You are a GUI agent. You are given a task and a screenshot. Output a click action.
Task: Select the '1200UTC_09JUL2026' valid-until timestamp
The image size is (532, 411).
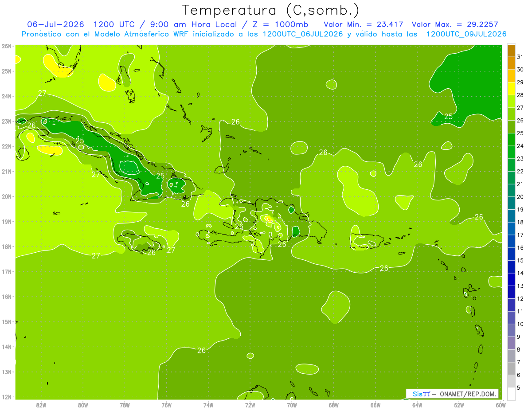tap(466, 34)
